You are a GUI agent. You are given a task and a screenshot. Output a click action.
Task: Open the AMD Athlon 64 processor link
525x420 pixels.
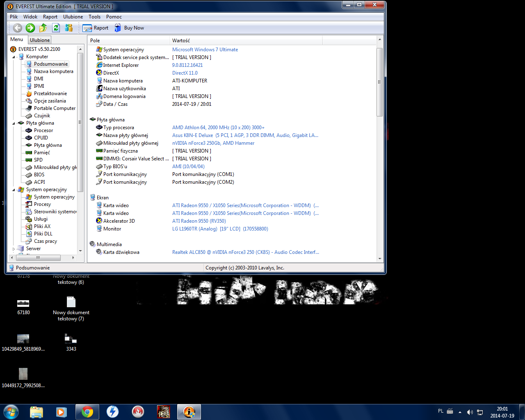point(218,128)
